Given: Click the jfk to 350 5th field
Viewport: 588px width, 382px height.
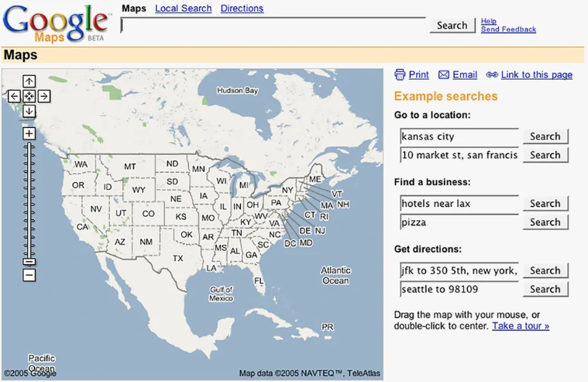Looking at the screenshot, I should click(459, 270).
